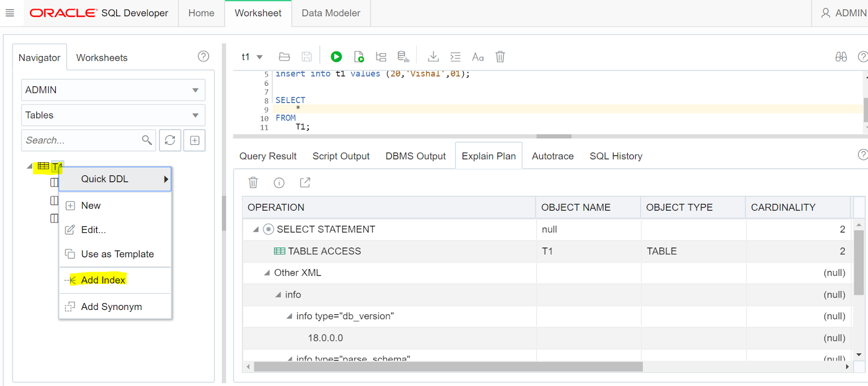Screen dimensions: 868x386
Task: Run the statement with the green play button
Action: (336, 56)
